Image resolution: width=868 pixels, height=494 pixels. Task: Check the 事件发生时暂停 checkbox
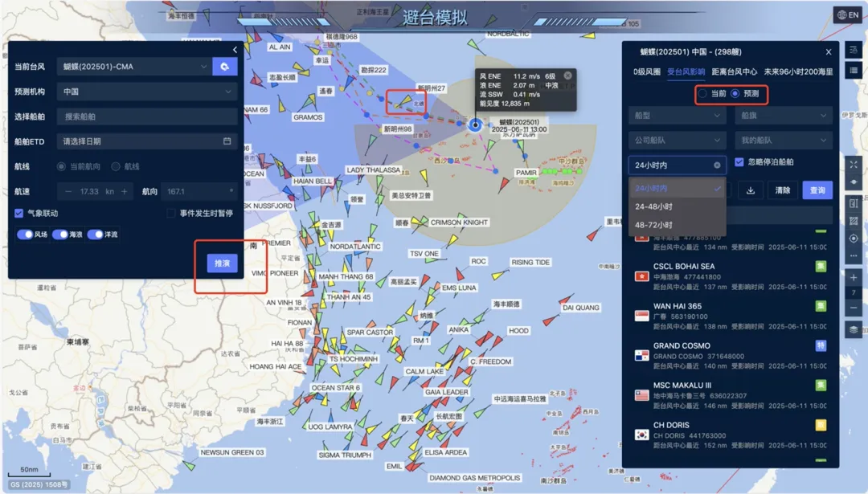coord(171,213)
